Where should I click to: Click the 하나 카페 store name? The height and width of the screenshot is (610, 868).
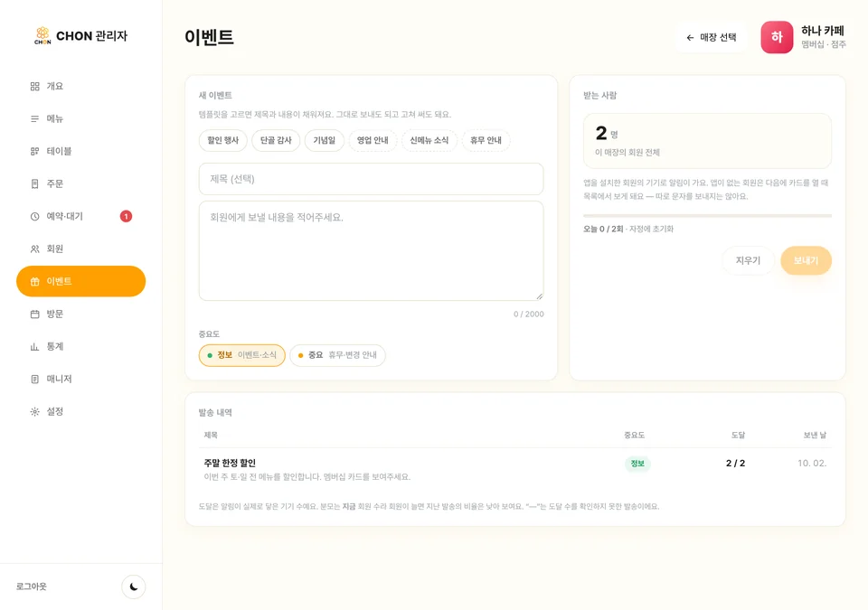[x=823, y=31]
